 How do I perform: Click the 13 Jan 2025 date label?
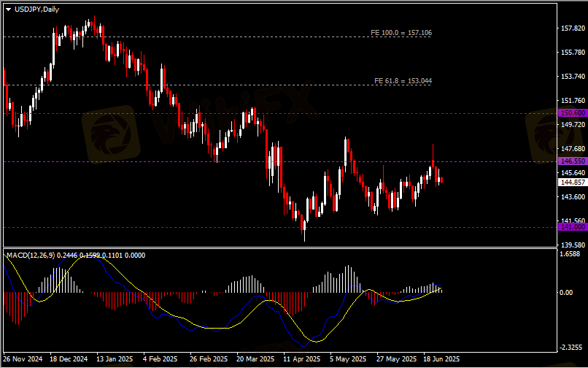(115, 359)
